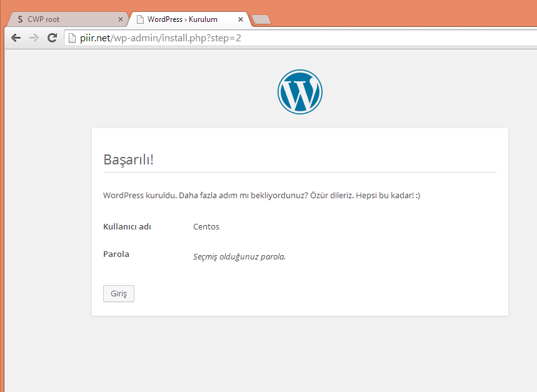The height and width of the screenshot is (392, 537).
Task: Close the WordPress Kurulum tab
Action: 241,19
